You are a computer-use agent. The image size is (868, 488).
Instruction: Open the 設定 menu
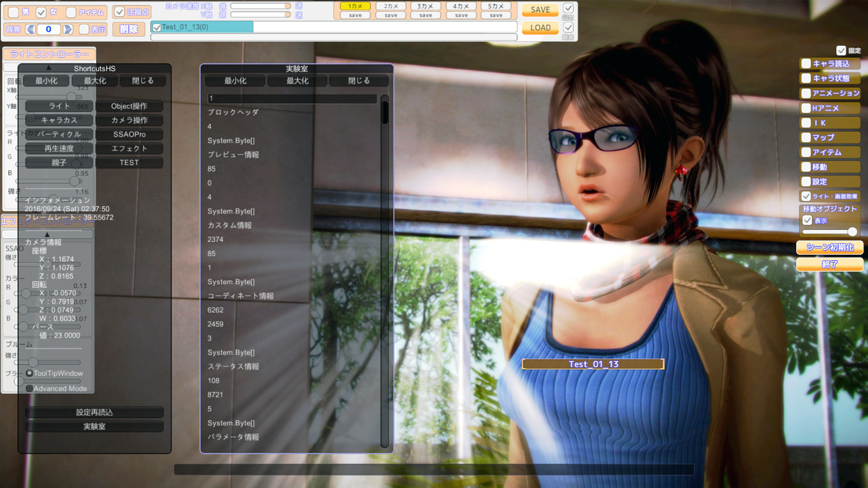[830, 182]
